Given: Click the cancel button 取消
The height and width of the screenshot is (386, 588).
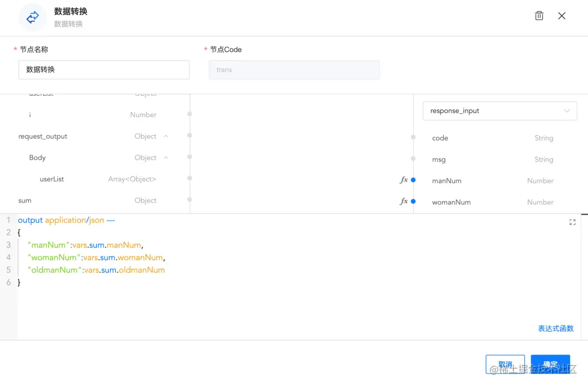Looking at the screenshot, I should 505,364.
